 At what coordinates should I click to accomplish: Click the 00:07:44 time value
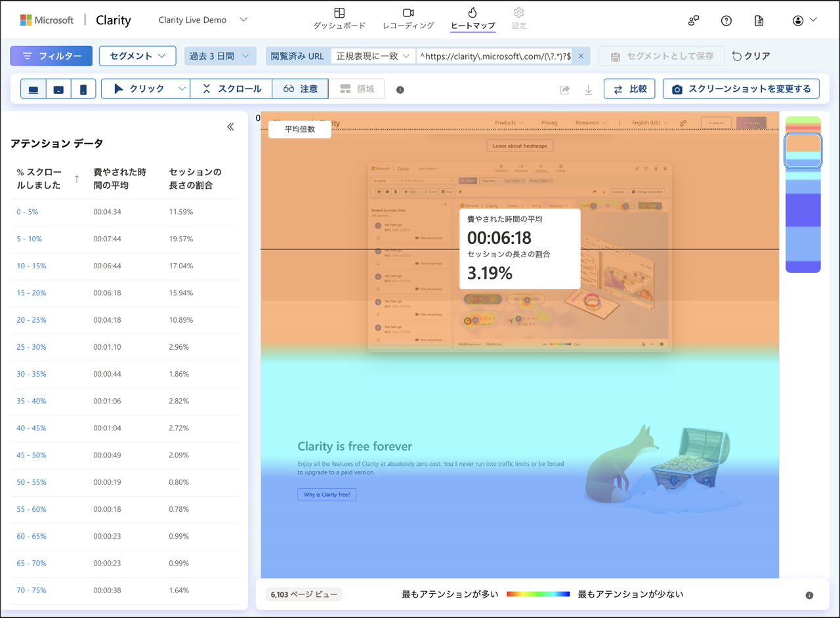click(x=108, y=239)
